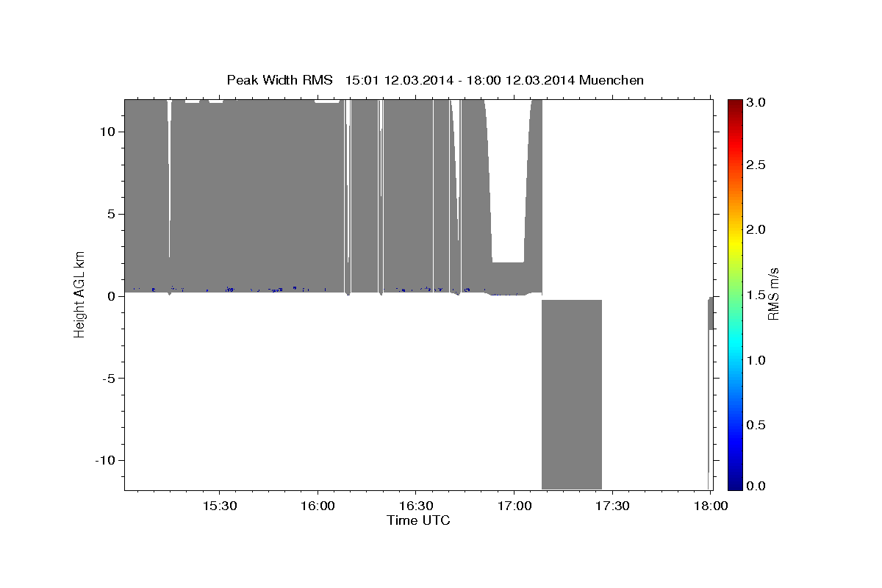Click the 17:00 time tick label

click(x=513, y=506)
